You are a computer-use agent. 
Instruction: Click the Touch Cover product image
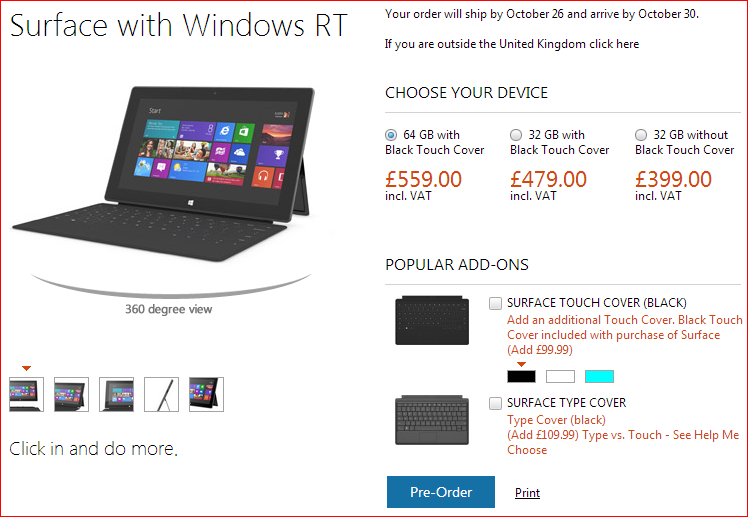(x=432, y=320)
